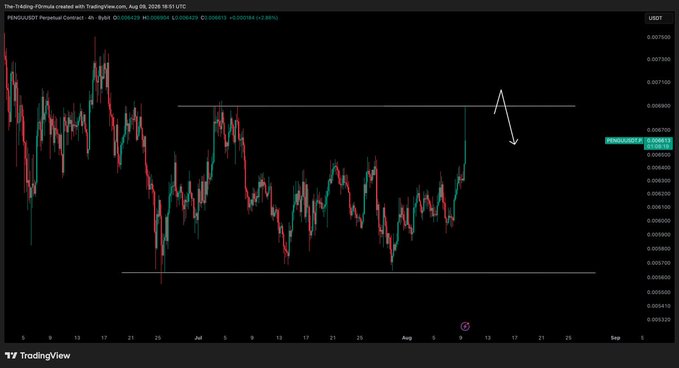The width and height of the screenshot is (679, 368).
Task: Select the Close value C0.006613 in legend
Action: click(214, 18)
